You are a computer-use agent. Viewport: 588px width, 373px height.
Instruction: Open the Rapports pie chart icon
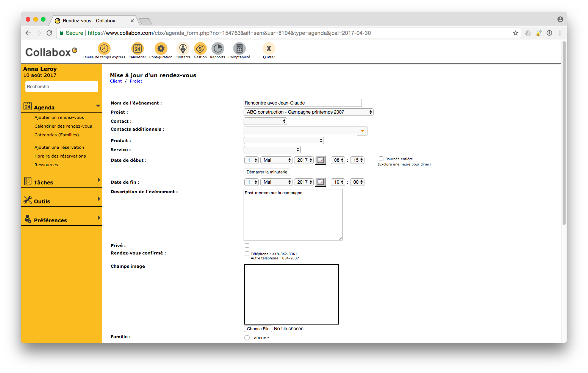click(217, 49)
